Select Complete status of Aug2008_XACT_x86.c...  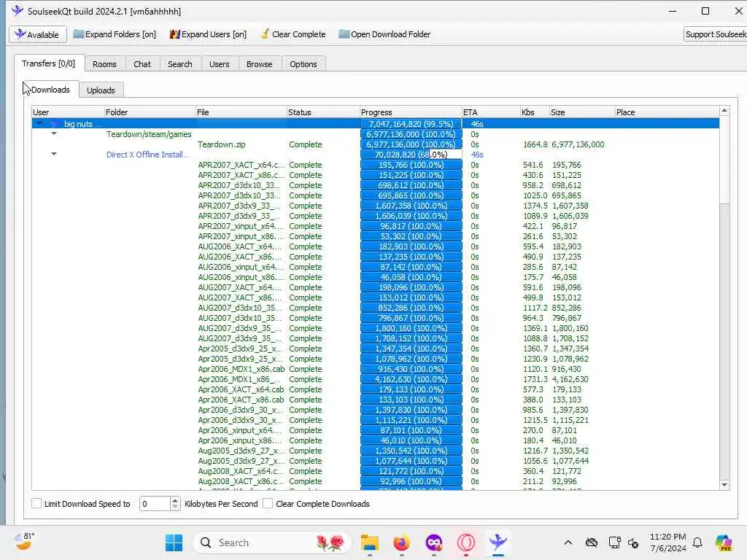coord(306,481)
